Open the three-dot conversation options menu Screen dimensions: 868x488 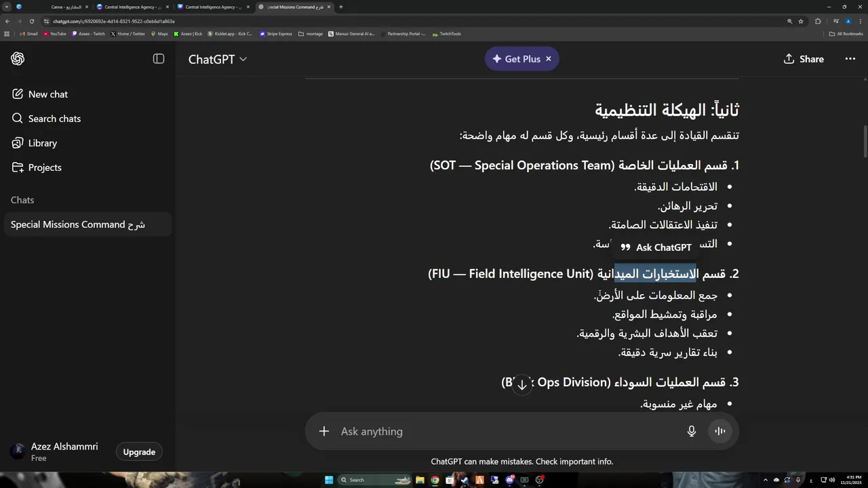[x=850, y=59]
